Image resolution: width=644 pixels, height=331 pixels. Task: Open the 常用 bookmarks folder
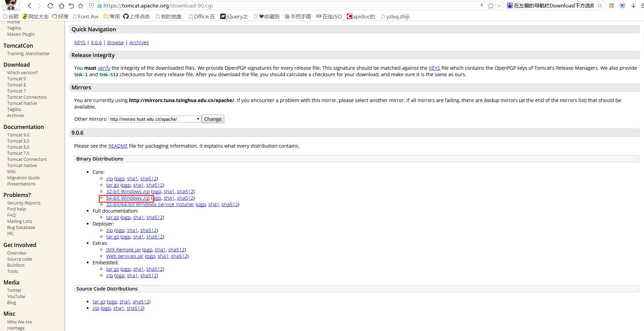pyautogui.click(x=112, y=16)
